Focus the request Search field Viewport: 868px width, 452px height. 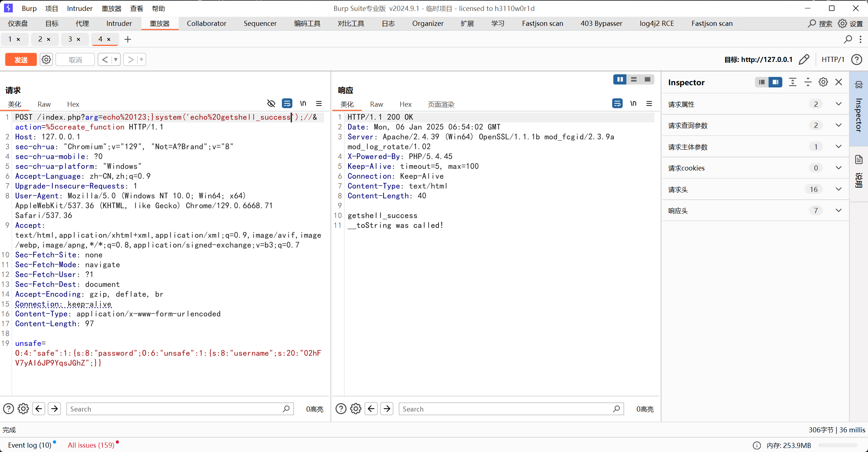[x=180, y=409]
